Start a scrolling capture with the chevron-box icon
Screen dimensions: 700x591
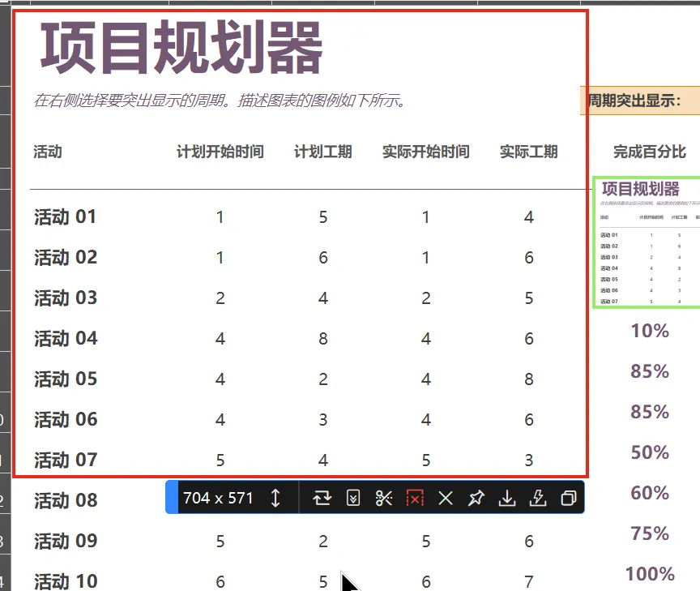(x=352, y=499)
